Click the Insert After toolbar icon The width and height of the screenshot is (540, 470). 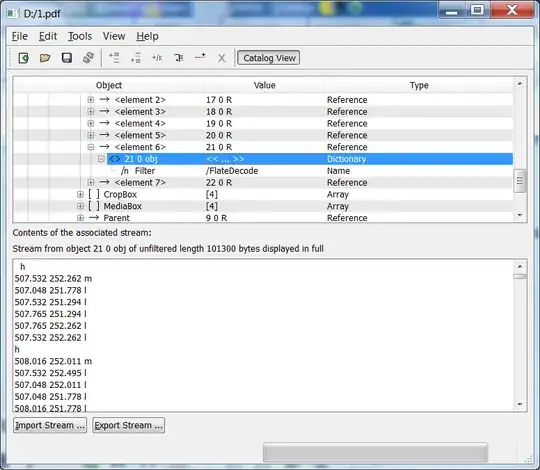point(136,58)
